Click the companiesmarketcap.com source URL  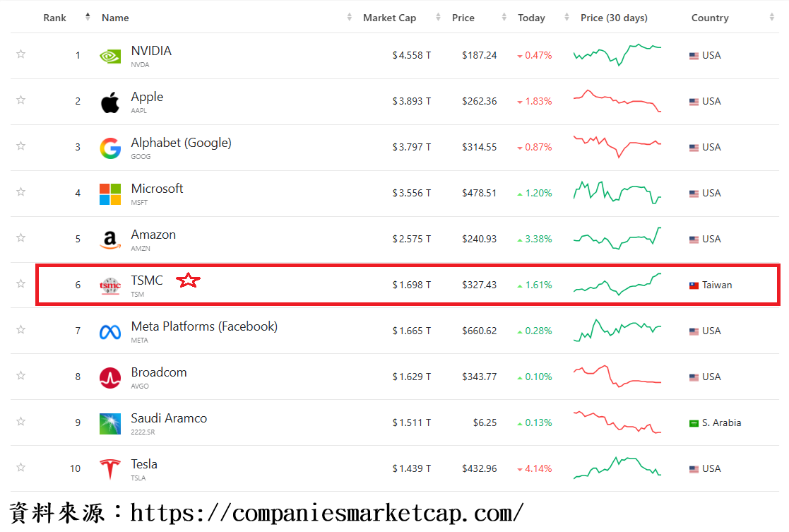(327, 513)
